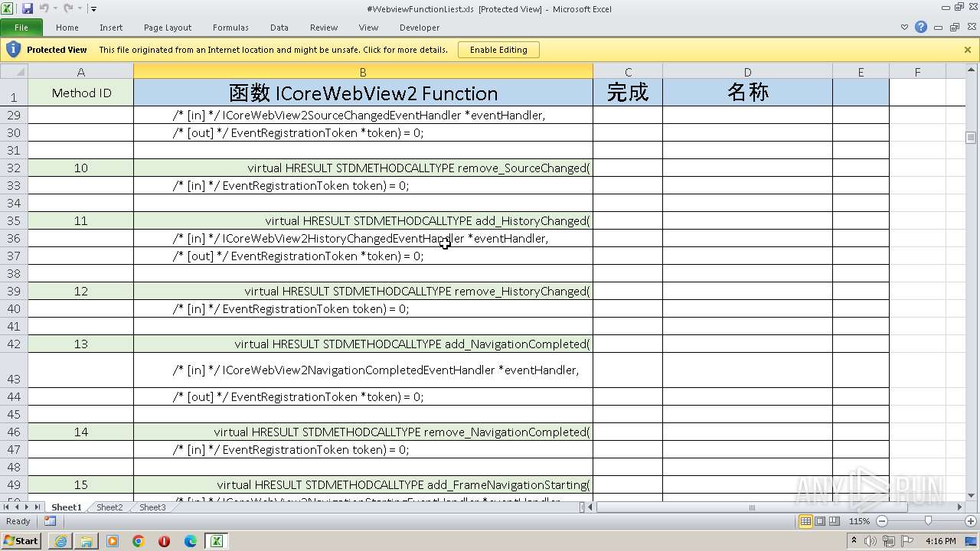Click Enable Editing button
This screenshot has width=980, height=551.
[498, 50]
